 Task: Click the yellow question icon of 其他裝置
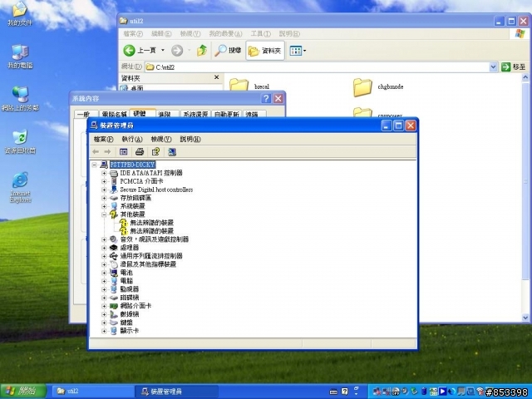114,214
